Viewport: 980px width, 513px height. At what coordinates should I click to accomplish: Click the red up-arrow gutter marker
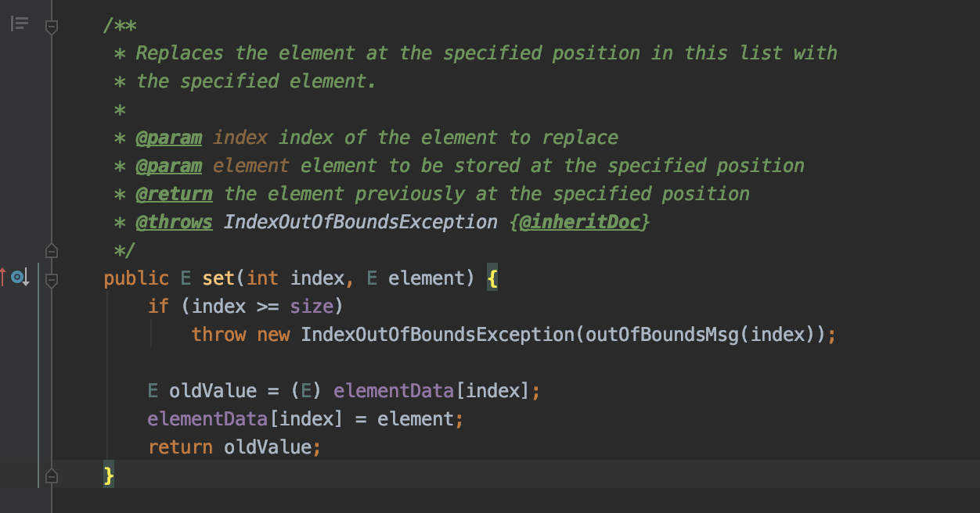pyautogui.click(x=3, y=277)
